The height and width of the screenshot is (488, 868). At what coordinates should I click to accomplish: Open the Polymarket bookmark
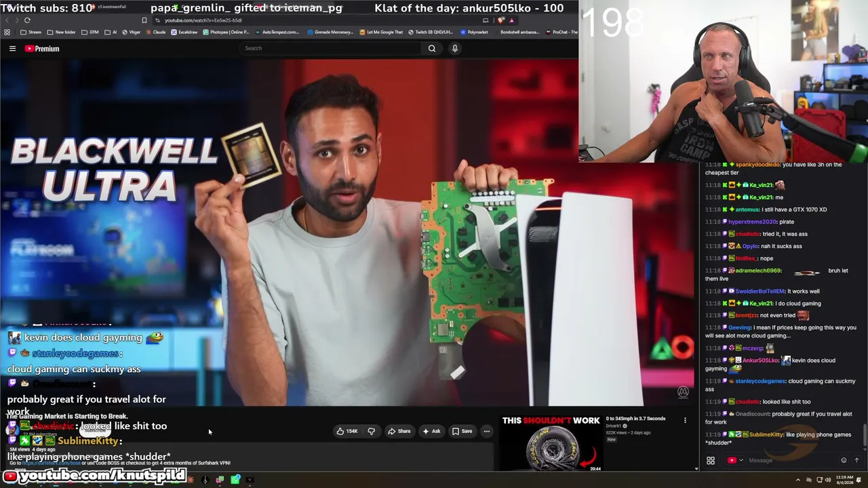point(474,32)
